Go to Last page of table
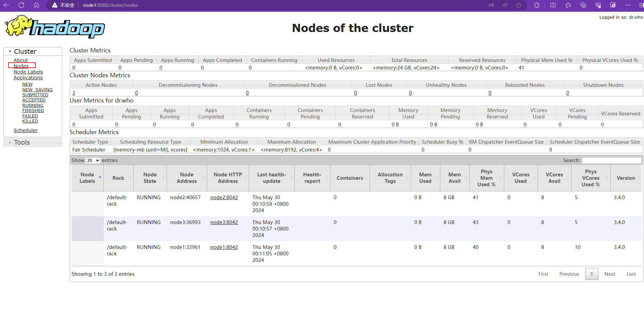Screen dimensions: 644x317 631,274
